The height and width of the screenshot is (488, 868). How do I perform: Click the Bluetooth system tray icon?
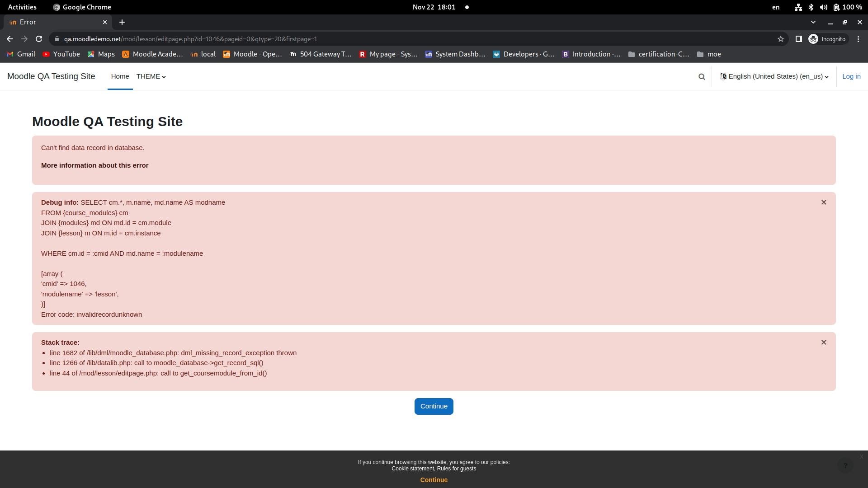[x=811, y=7]
